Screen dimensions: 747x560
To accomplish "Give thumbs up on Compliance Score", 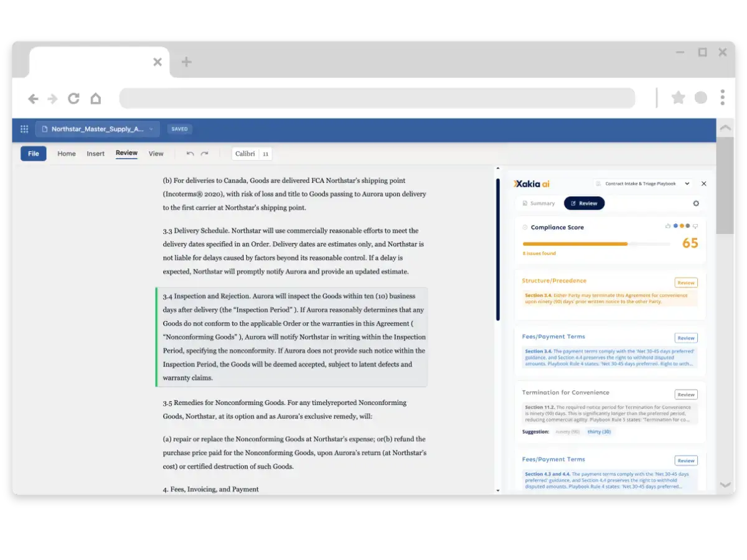I will tap(668, 226).
